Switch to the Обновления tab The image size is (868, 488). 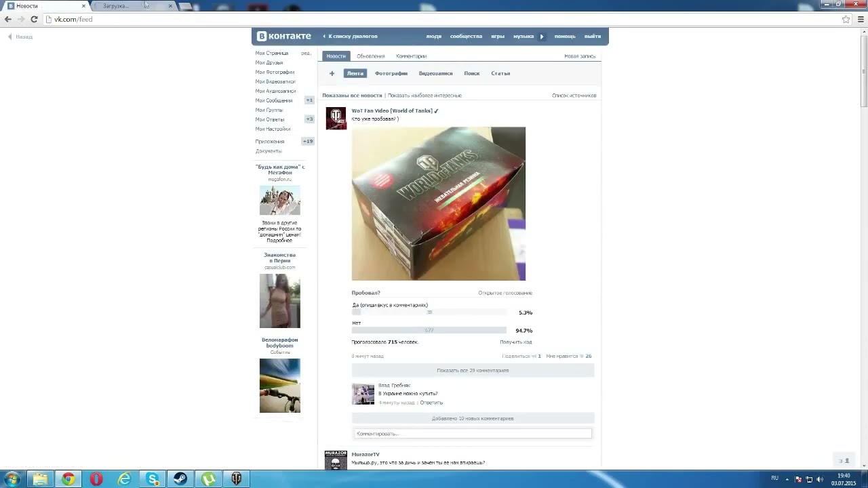pyautogui.click(x=371, y=56)
